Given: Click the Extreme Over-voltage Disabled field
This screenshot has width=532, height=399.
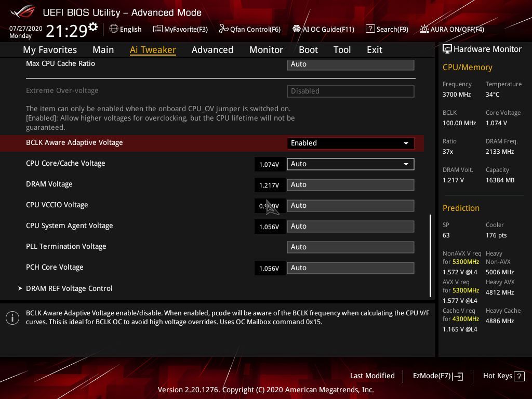Looking at the screenshot, I should pos(351,91).
